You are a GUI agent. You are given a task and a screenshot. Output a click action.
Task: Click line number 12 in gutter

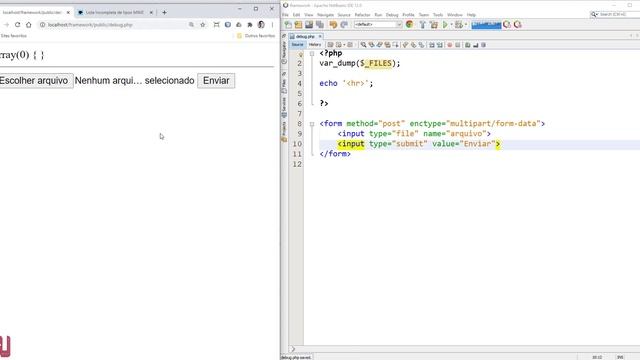[x=297, y=164]
